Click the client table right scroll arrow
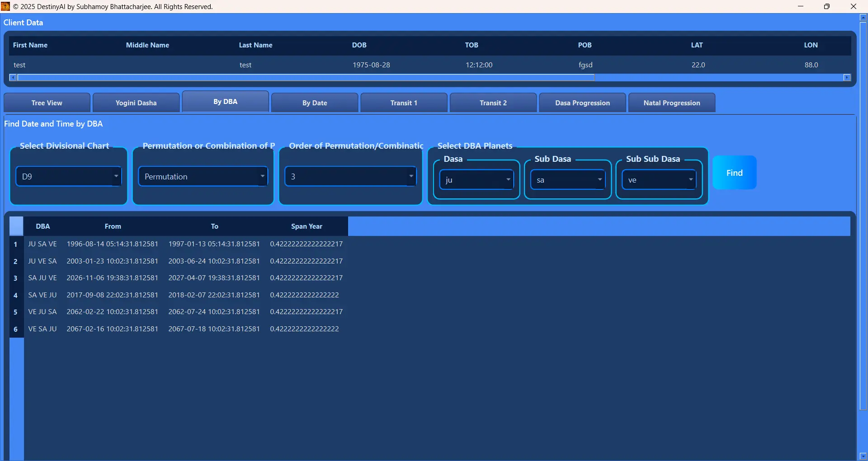This screenshot has height=461, width=868. tap(847, 78)
